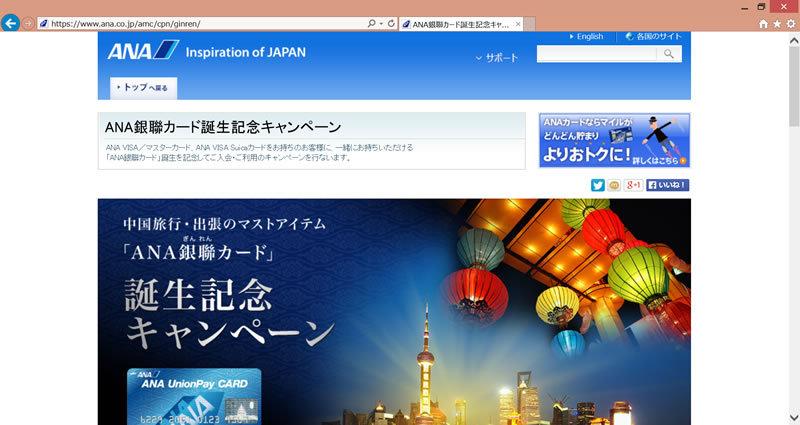Expand the サポート dropdown menu
The width and height of the screenshot is (800, 425).
(496, 58)
